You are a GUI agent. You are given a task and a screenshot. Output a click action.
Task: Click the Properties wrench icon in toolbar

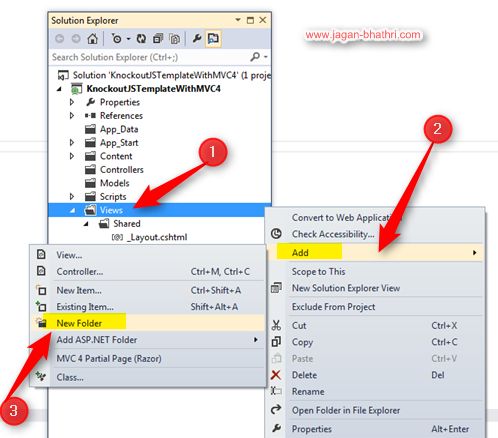coord(197,39)
